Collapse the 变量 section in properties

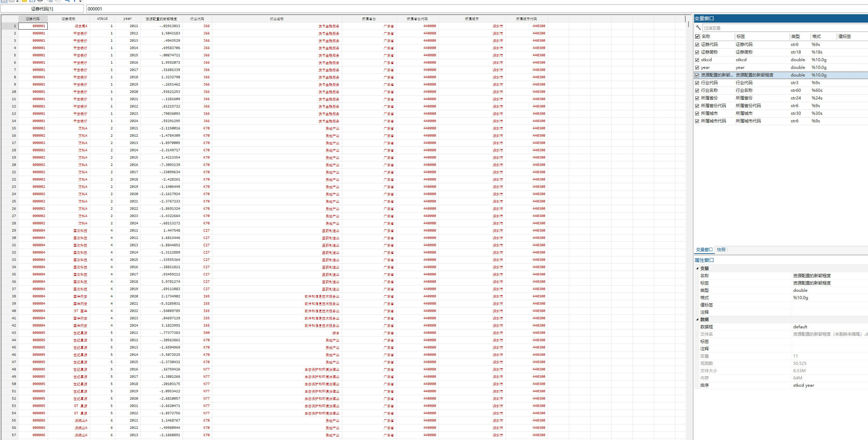[697, 268]
